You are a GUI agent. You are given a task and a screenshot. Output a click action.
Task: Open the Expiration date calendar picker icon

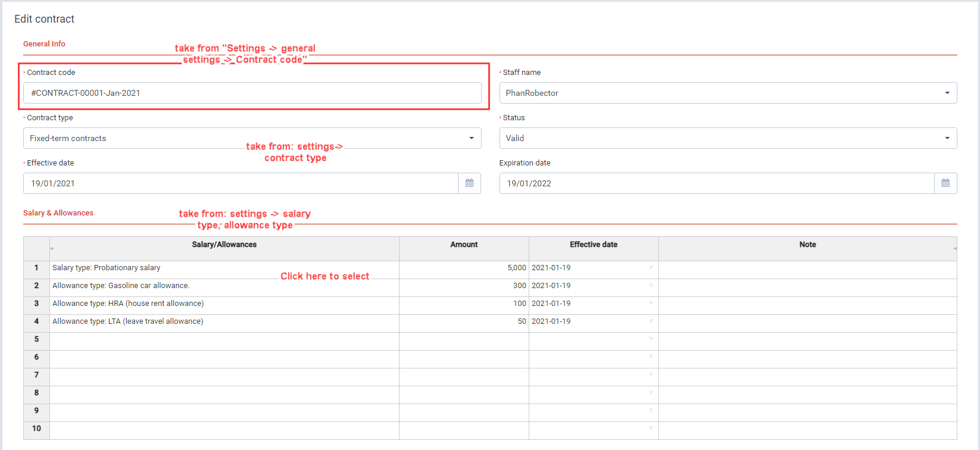pos(946,183)
